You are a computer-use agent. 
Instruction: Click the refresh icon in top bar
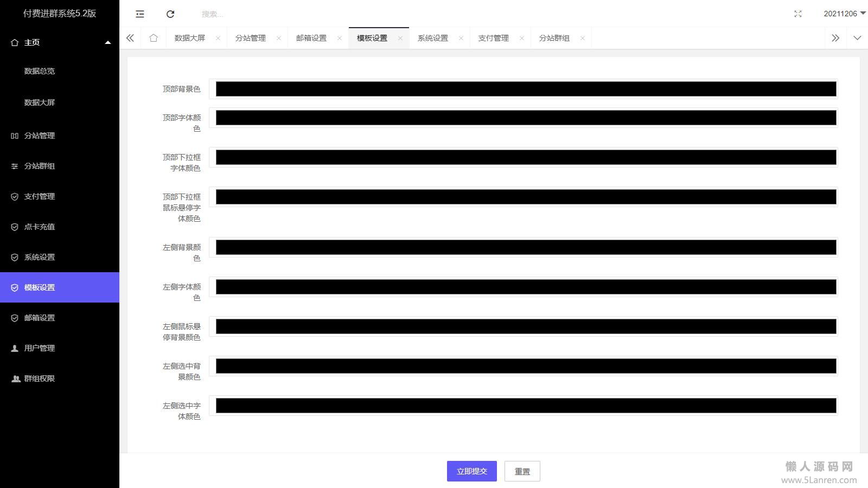[x=170, y=14]
